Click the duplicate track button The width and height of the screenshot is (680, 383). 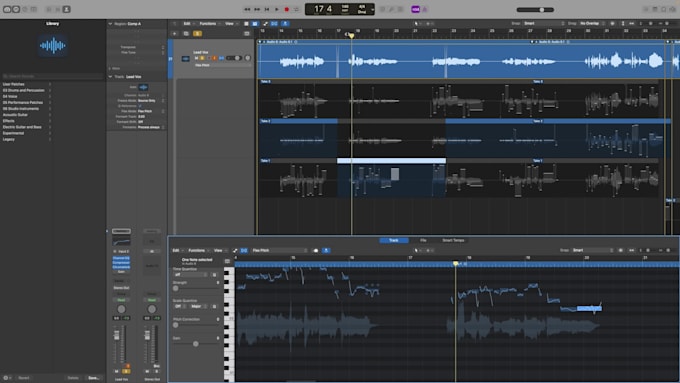(186, 33)
